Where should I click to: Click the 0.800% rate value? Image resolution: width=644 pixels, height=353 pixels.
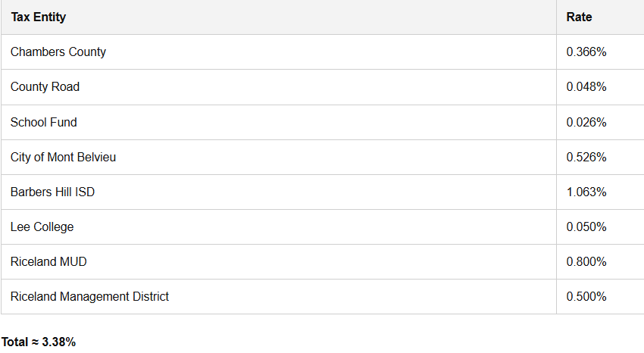point(586,261)
